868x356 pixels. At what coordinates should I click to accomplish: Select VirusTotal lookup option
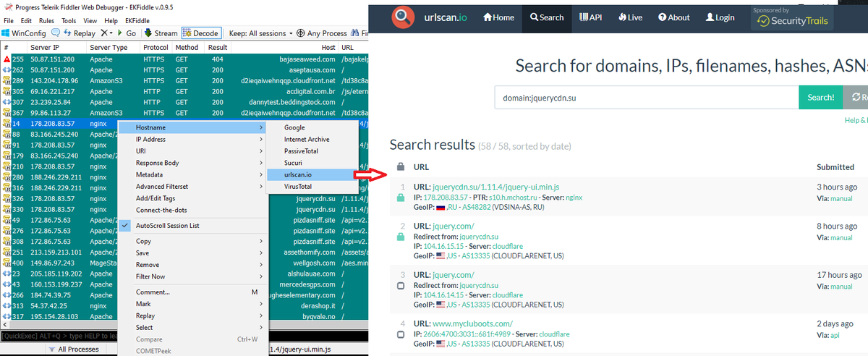(312, 186)
